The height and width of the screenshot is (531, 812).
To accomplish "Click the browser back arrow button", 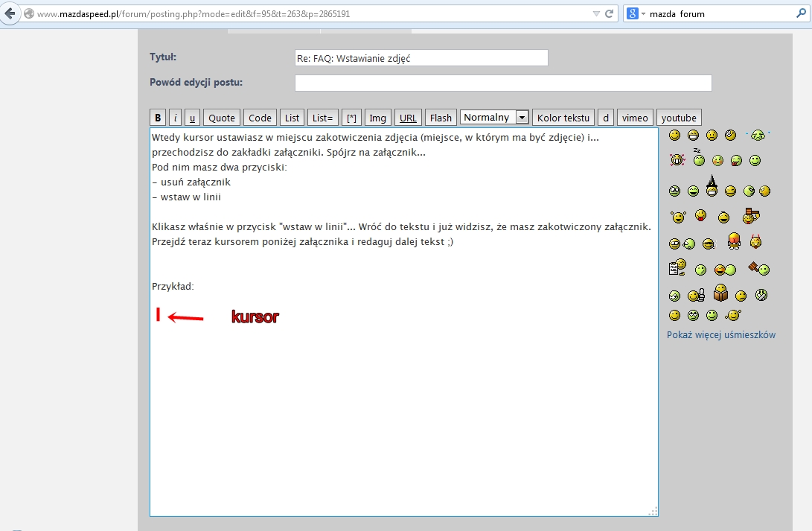I will 10,13.
